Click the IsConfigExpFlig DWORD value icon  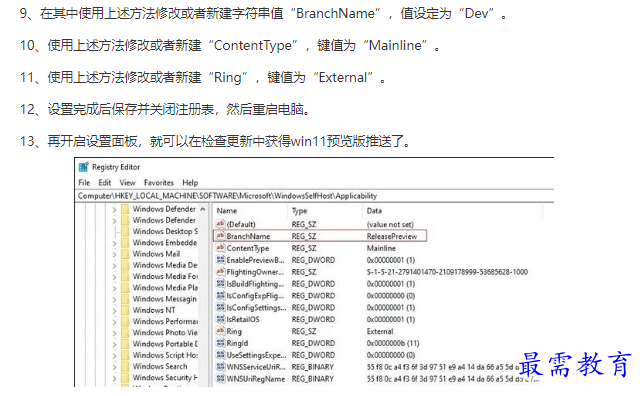(220, 295)
